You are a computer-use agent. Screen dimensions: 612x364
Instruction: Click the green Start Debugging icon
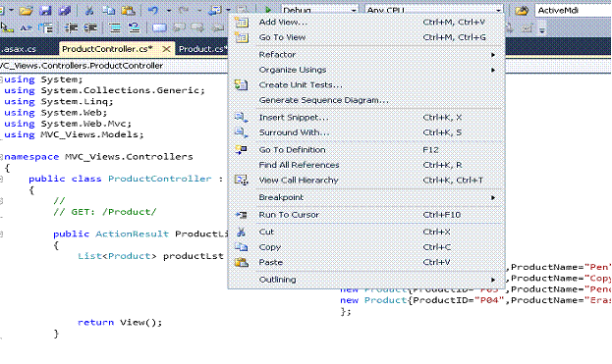[268, 10]
